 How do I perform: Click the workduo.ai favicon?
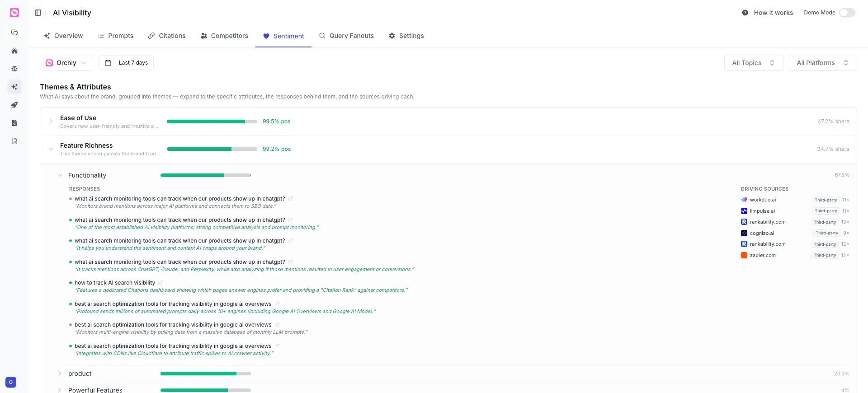pyautogui.click(x=744, y=200)
